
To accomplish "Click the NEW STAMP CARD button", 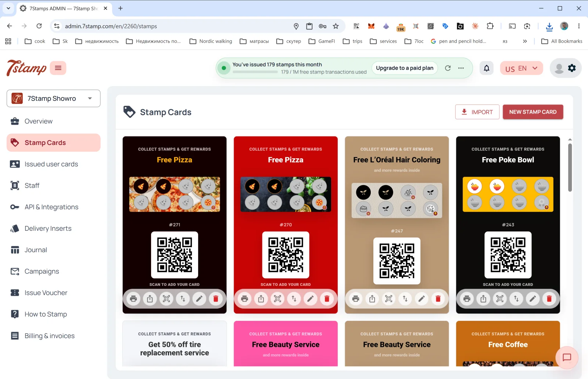I will [x=533, y=112].
